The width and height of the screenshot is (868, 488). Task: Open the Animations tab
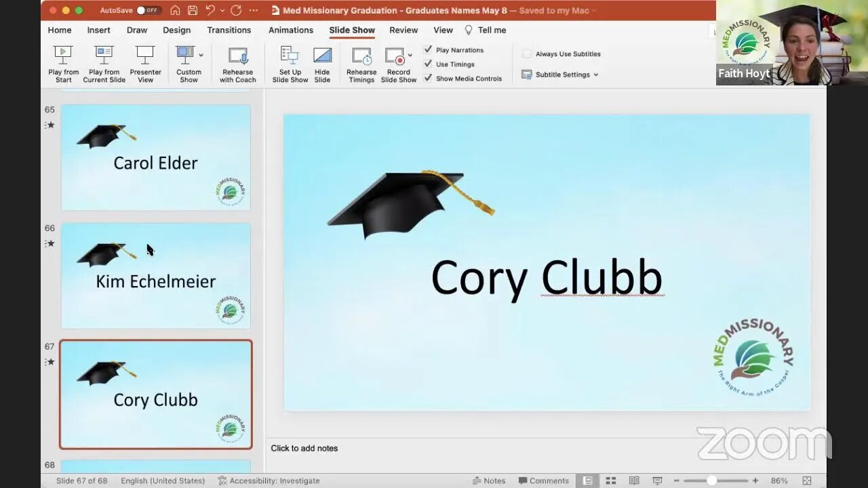291,30
